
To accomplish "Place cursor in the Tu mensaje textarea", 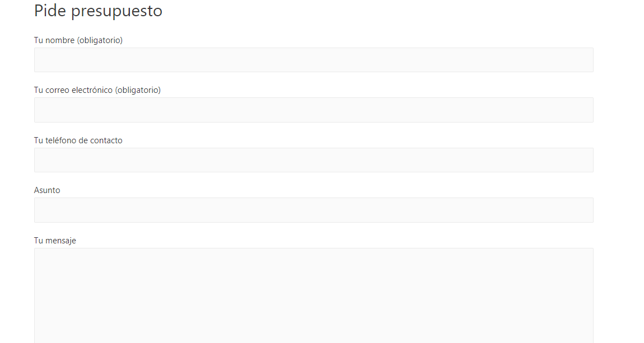I will (314, 295).
